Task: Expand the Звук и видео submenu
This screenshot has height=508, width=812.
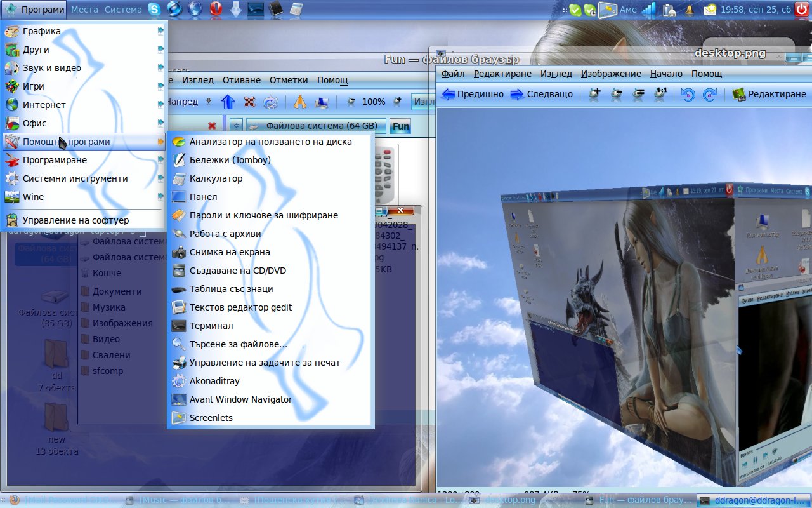Action: tap(84, 68)
